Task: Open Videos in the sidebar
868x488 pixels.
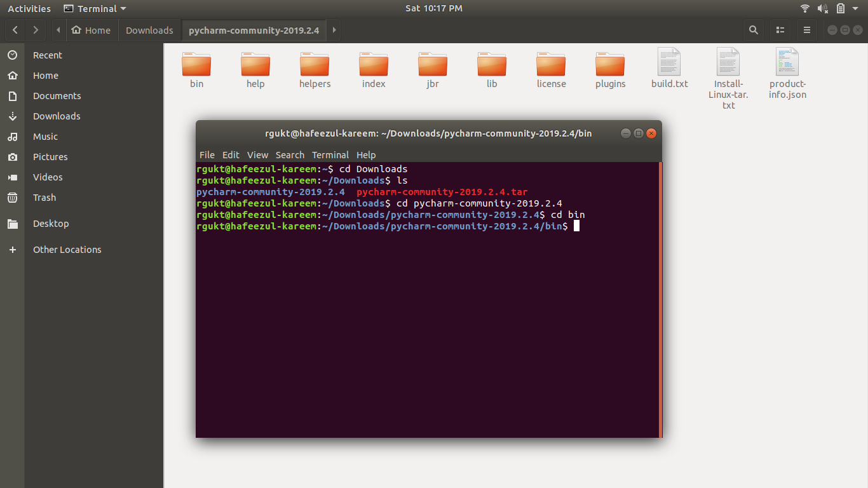Action: [81, 177]
